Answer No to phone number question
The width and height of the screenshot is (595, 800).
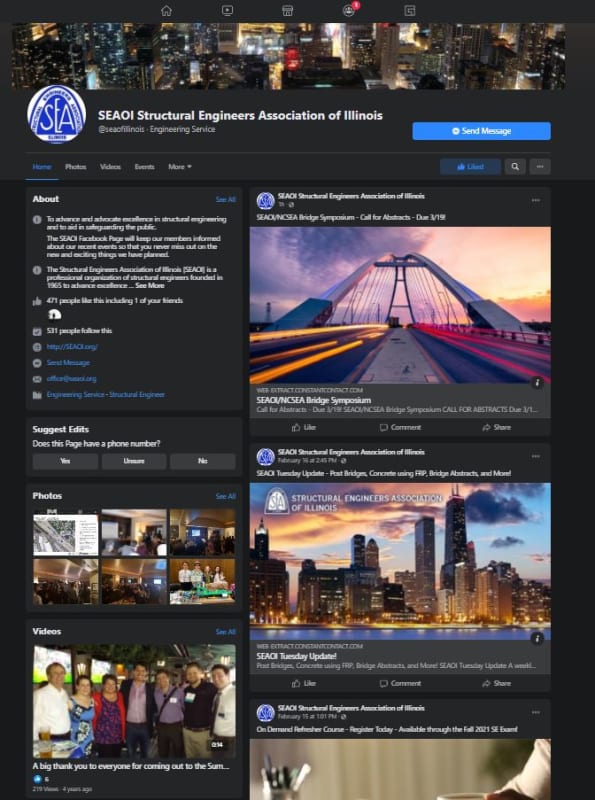click(x=203, y=461)
